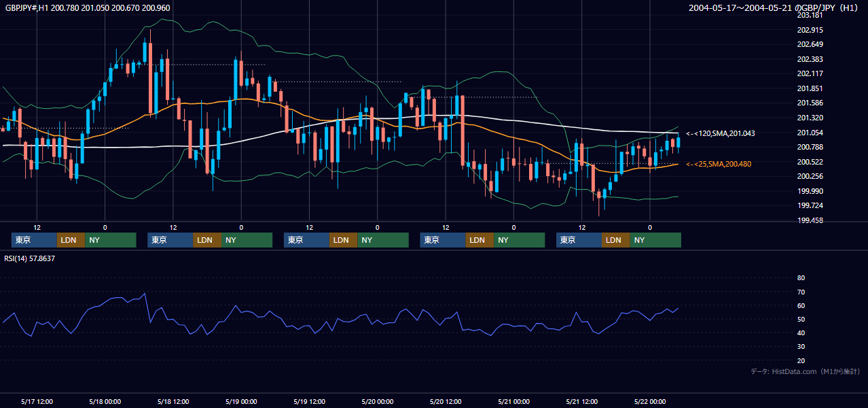The height and width of the screenshot is (408, 868).
Task: Select price axis label 200.256
Action: coord(810,176)
